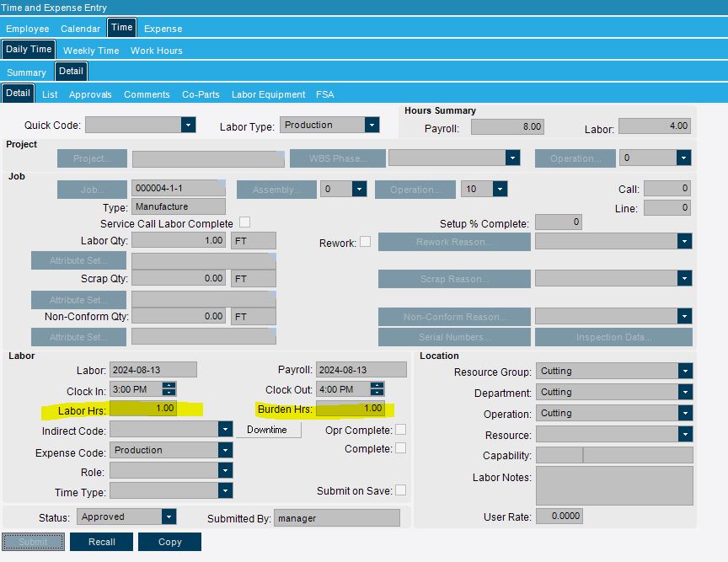
Task: Click the Copy button
Action: click(x=170, y=542)
